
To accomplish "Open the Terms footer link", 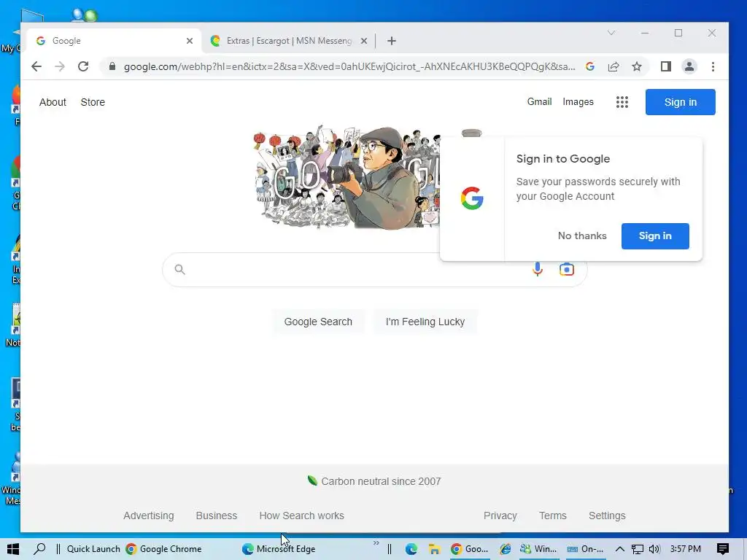I will pyautogui.click(x=553, y=516).
